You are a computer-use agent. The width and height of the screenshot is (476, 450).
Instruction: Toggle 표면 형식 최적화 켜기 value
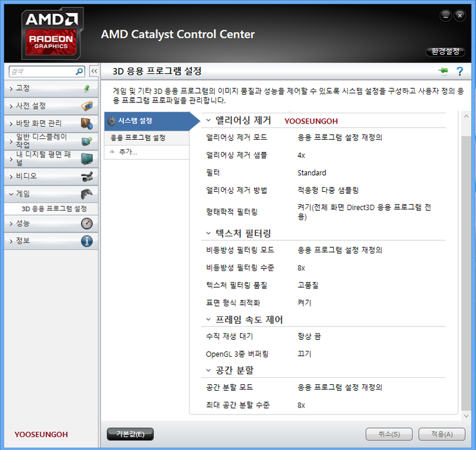(x=304, y=303)
